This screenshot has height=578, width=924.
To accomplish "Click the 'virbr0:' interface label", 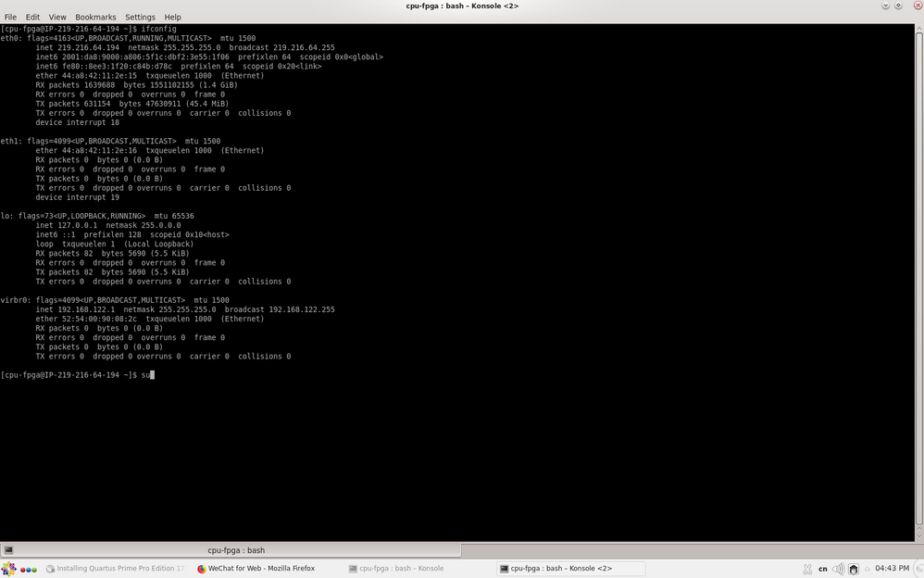I will 16,300.
